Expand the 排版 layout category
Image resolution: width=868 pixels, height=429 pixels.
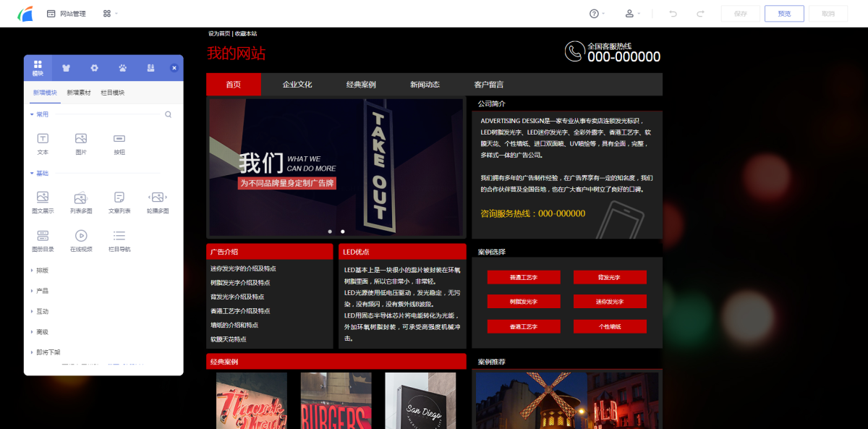pyautogui.click(x=42, y=271)
